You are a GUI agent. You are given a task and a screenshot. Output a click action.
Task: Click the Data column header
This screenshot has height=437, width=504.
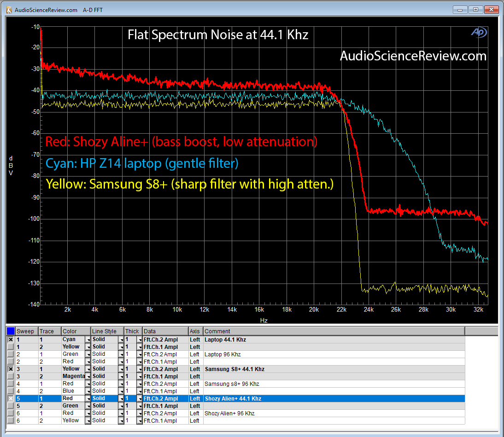pyautogui.click(x=165, y=331)
